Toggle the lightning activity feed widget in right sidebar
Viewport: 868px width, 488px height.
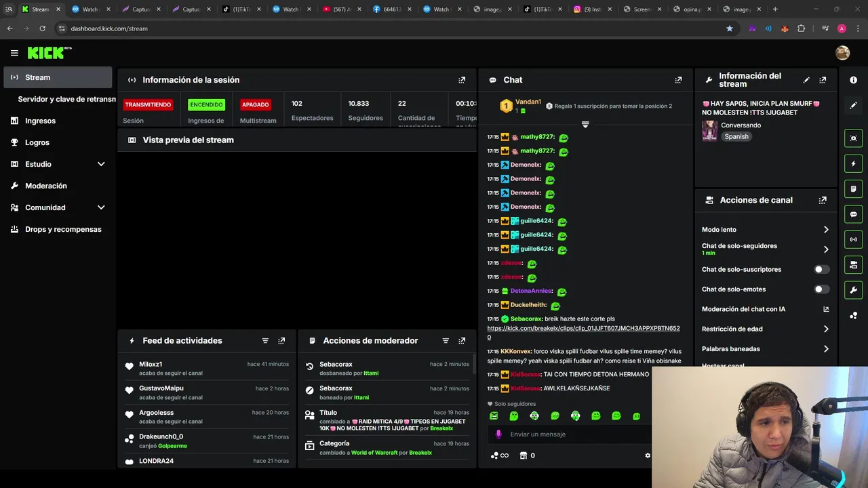pos(853,163)
